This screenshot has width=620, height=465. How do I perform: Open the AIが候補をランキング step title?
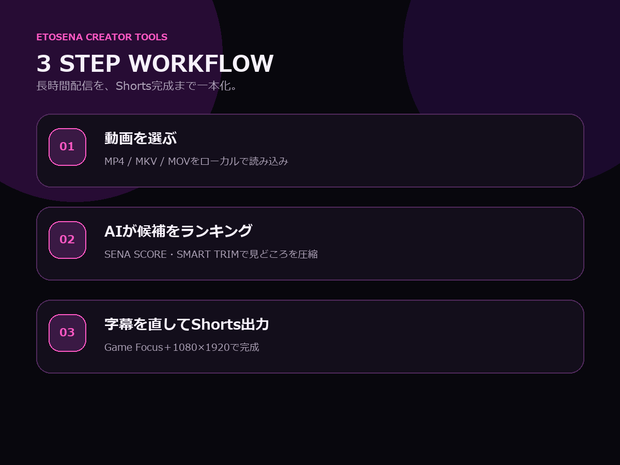tap(178, 231)
